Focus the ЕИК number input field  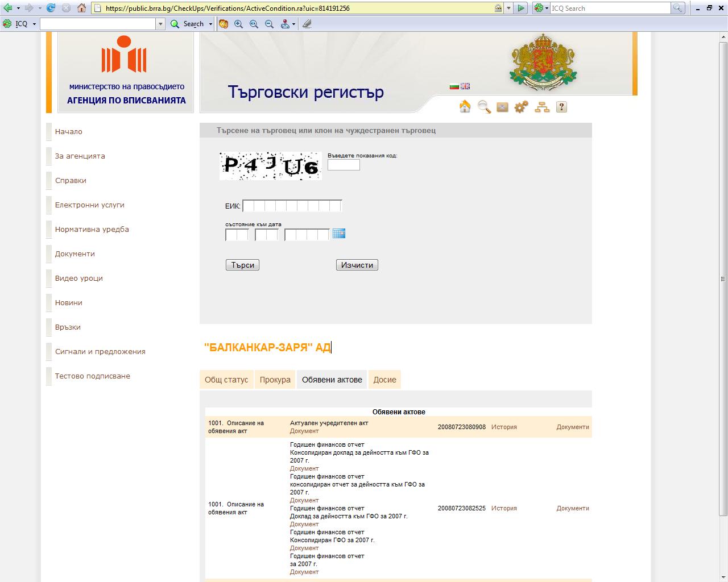click(x=292, y=206)
